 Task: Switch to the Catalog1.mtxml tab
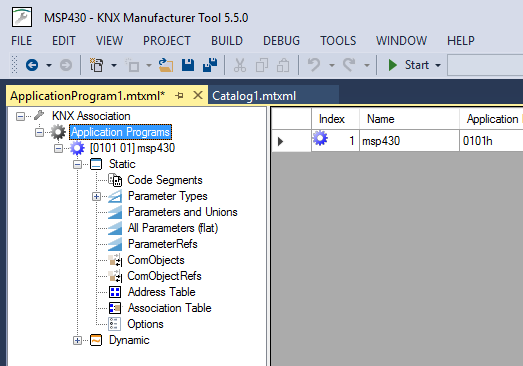click(274, 96)
